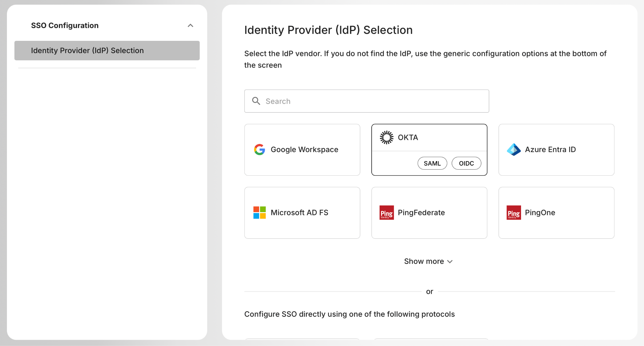
Task: Click the Azure Entra ID diamond icon
Action: [x=514, y=150]
